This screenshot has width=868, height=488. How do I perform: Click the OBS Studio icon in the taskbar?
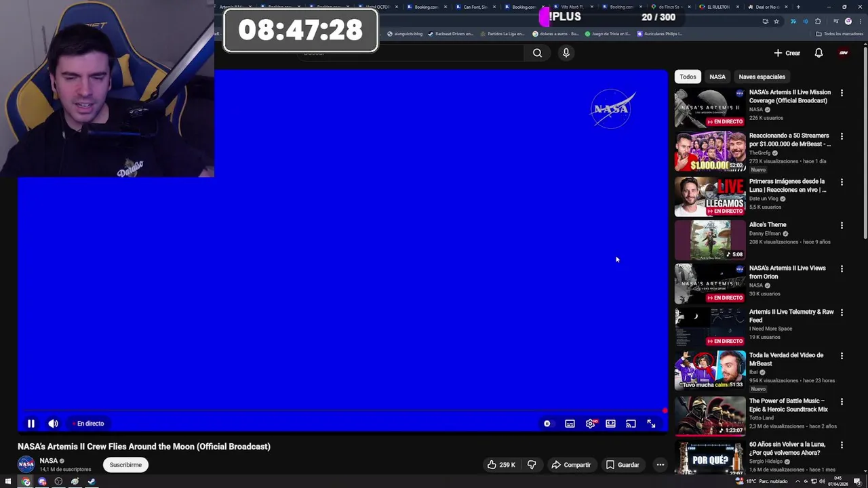click(58, 482)
